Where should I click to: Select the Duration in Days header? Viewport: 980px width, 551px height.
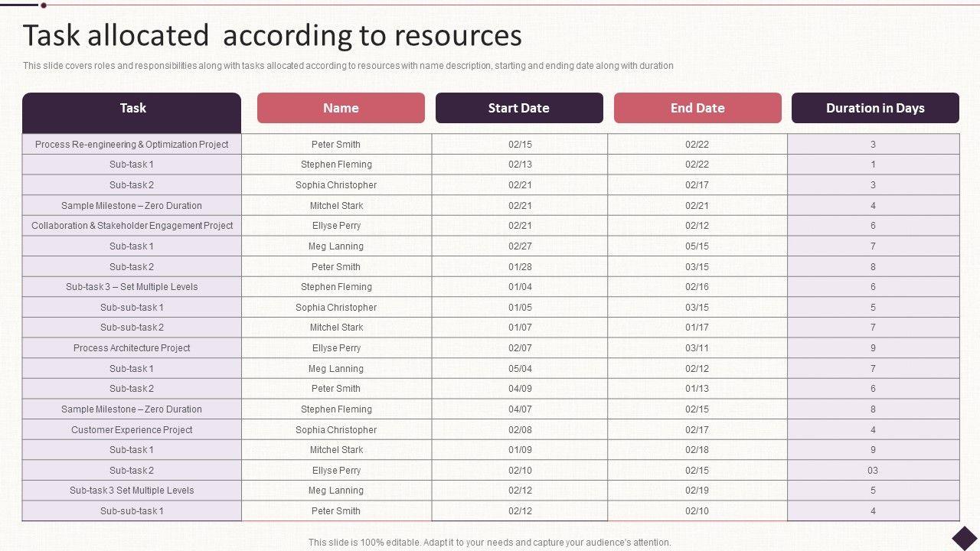click(x=875, y=109)
